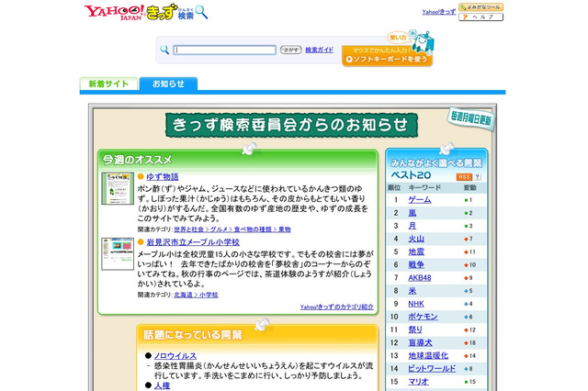Click the blue cube mascot character
588x391 pixels.
(423, 42)
